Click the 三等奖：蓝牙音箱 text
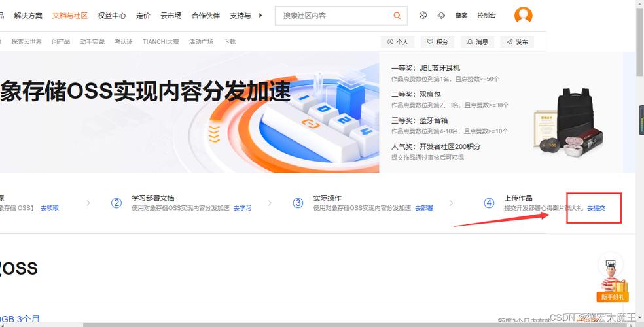644x327 pixels. [x=420, y=120]
